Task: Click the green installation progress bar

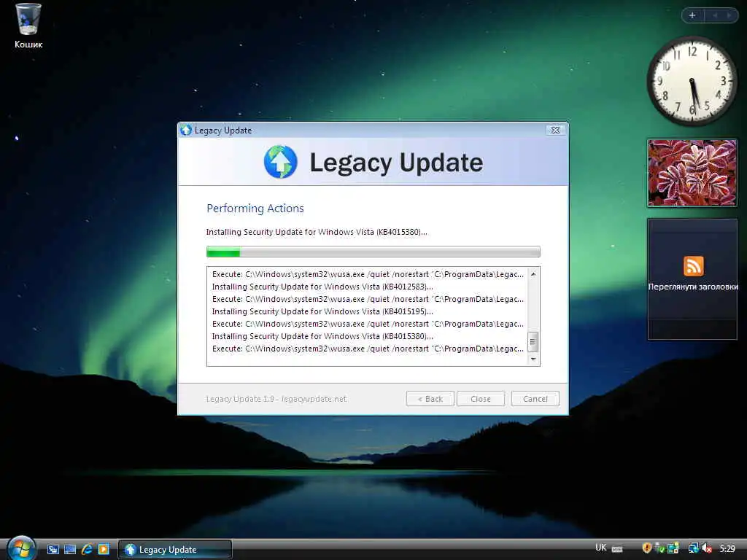Action: [x=373, y=252]
